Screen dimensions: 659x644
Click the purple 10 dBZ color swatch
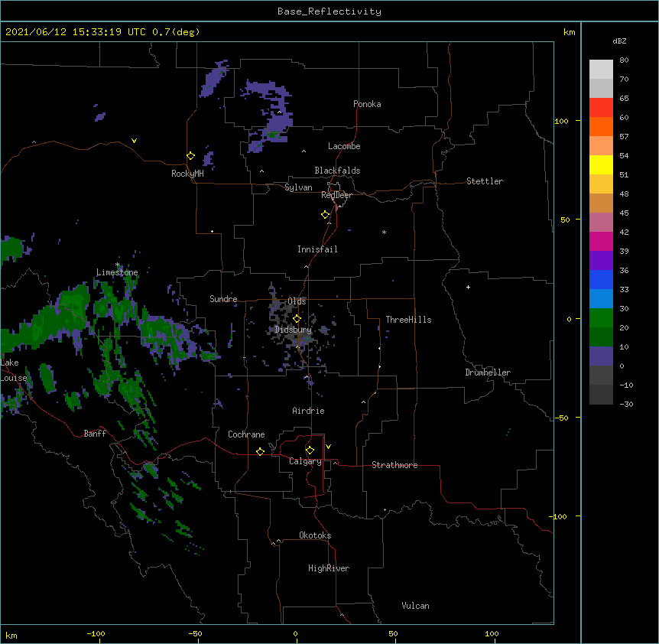click(601, 356)
